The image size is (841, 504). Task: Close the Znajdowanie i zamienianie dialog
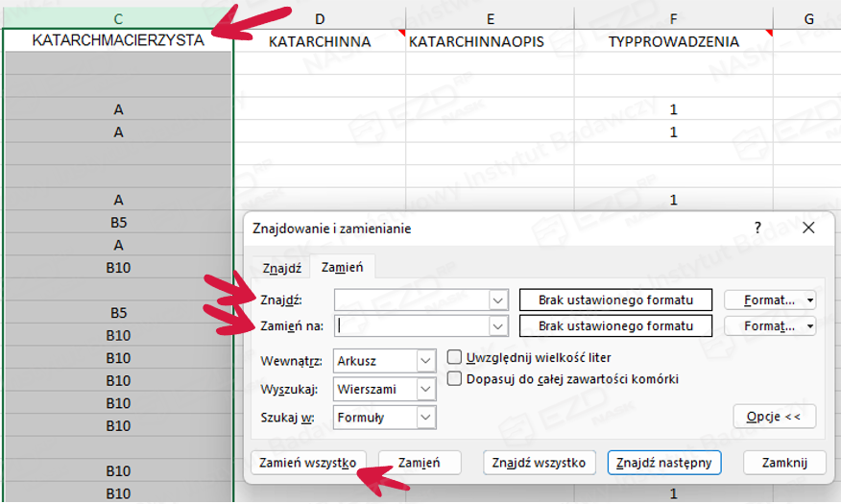pos(807,228)
